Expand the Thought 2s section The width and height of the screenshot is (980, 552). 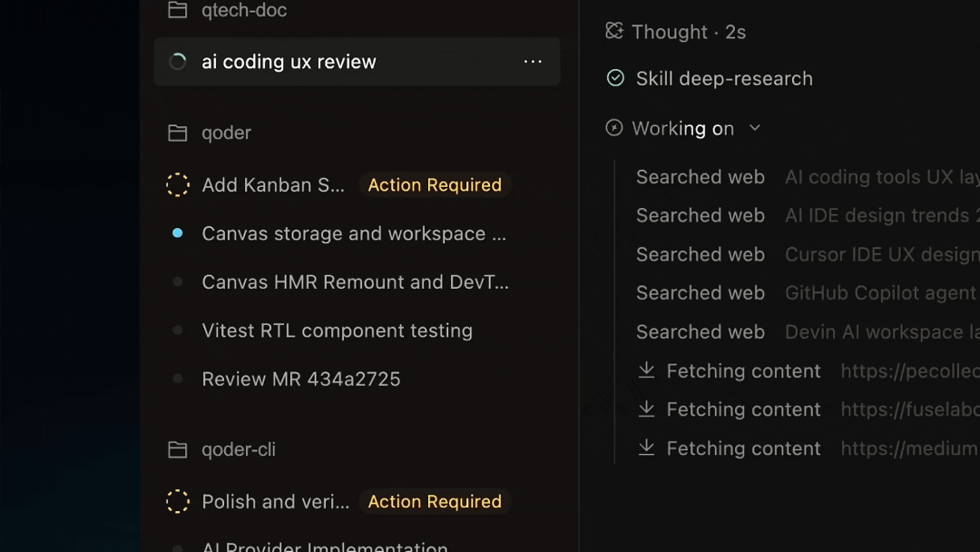(688, 32)
